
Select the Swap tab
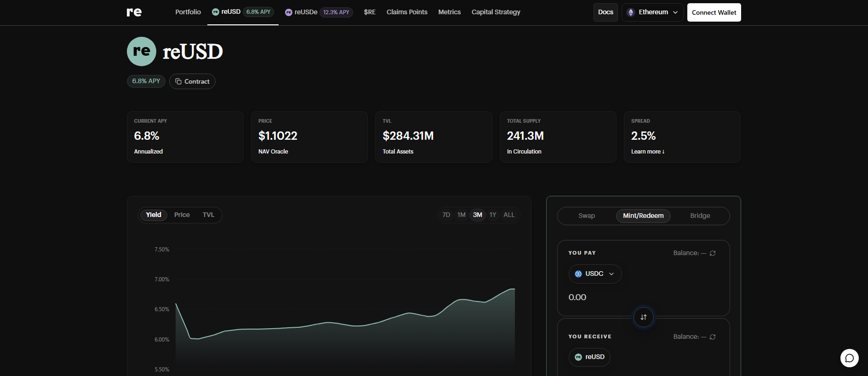tap(587, 216)
